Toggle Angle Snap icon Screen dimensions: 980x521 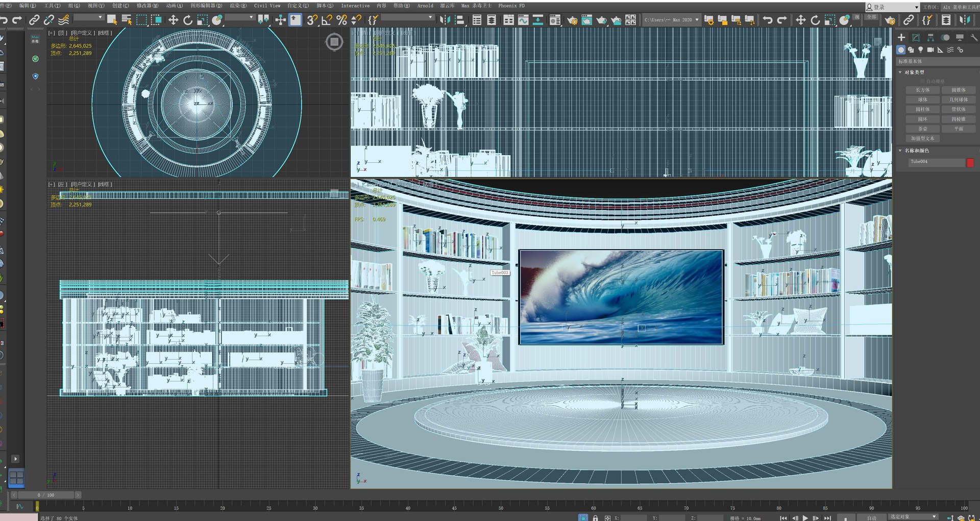coord(327,20)
